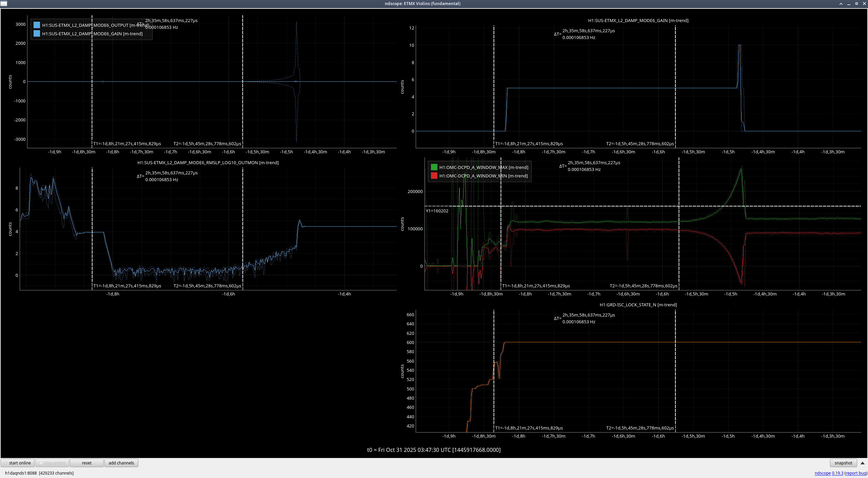Select the Y1=160202 horizontal cursor label
The width and height of the screenshot is (868, 478).
[437, 211]
